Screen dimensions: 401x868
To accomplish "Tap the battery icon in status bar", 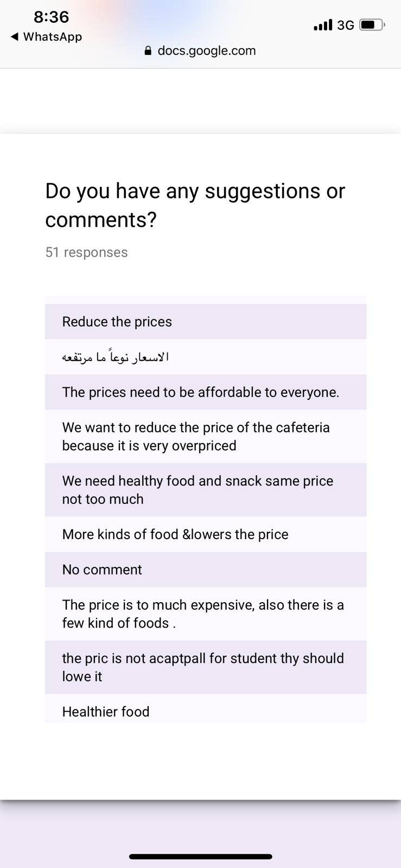I will tap(372, 25).
